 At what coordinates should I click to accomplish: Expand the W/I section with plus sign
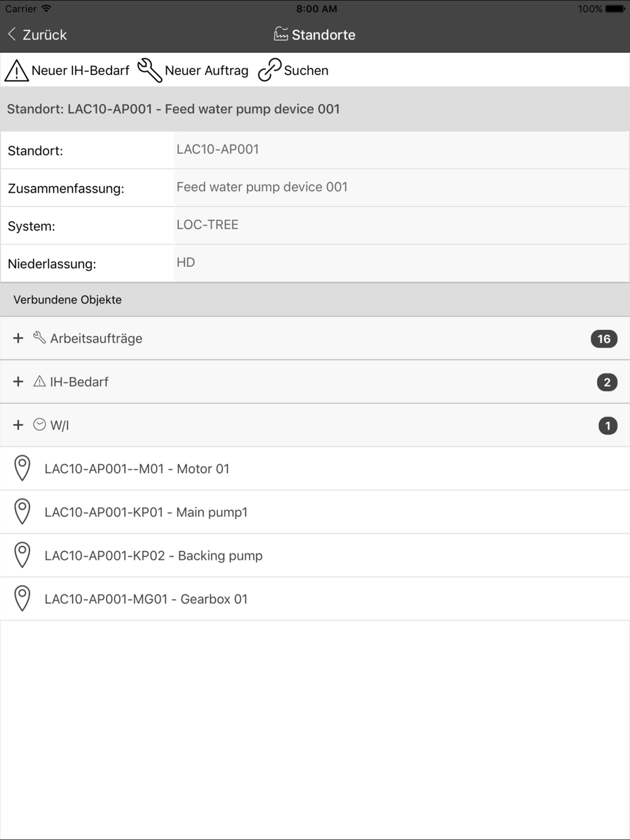click(18, 425)
